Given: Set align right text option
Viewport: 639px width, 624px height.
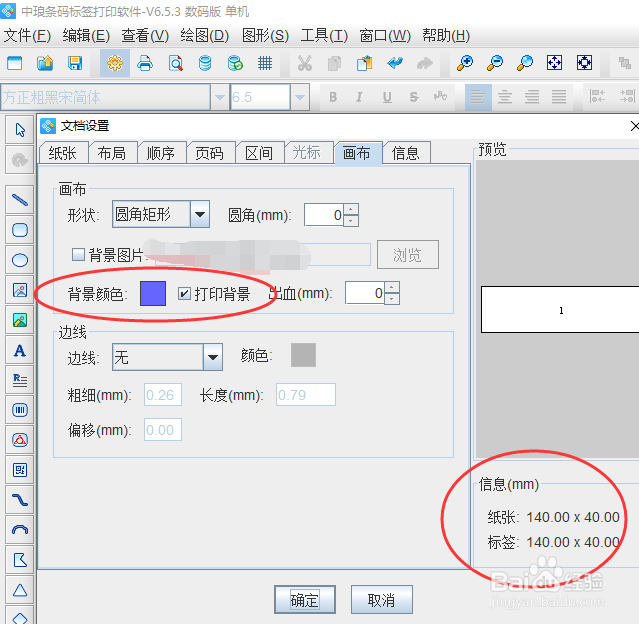Looking at the screenshot, I should tap(532, 97).
